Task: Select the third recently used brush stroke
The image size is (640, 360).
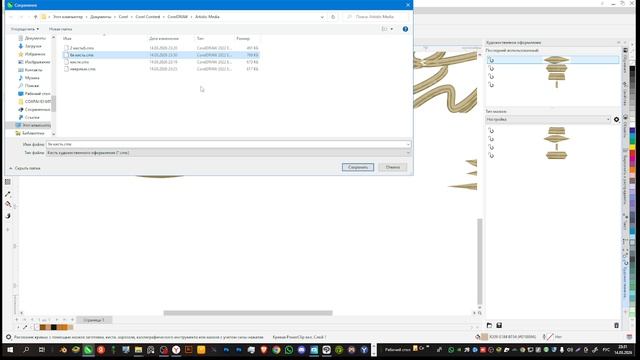Action: (x=553, y=76)
